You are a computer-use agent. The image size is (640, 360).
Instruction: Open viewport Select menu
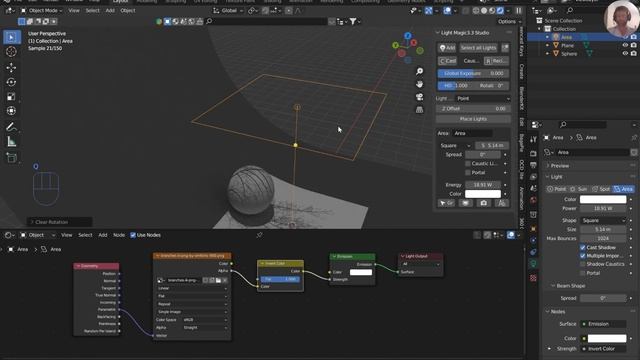pyautogui.click(x=92, y=11)
